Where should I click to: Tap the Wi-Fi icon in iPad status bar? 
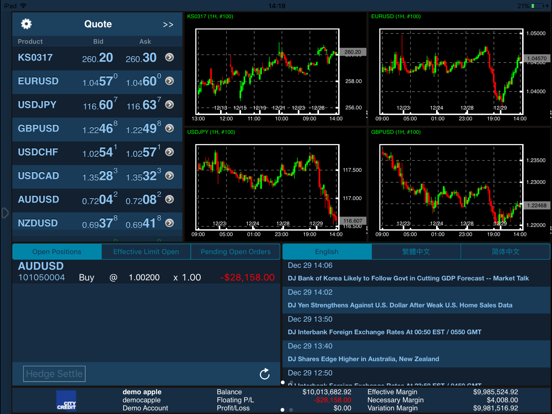click(x=24, y=6)
